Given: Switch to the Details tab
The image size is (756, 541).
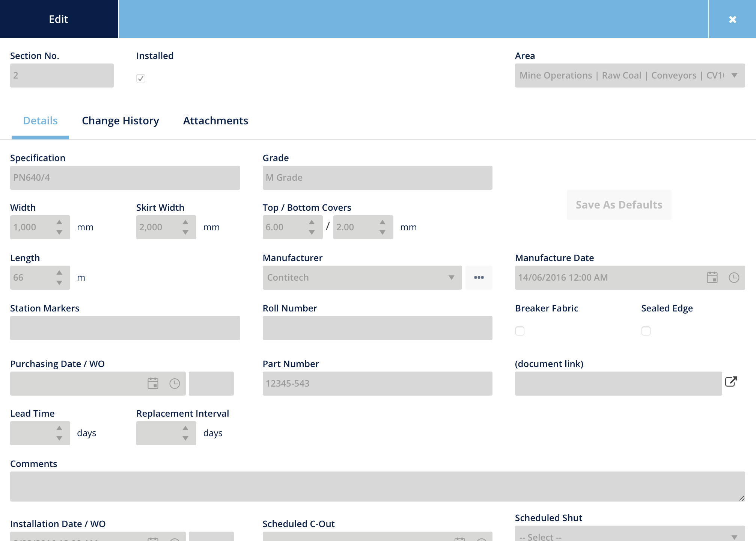Looking at the screenshot, I should pyautogui.click(x=41, y=121).
